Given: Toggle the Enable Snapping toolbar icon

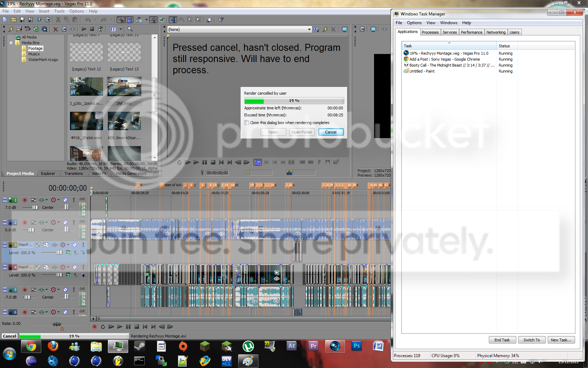Looking at the screenshot, I should click(x=121, y=20).
